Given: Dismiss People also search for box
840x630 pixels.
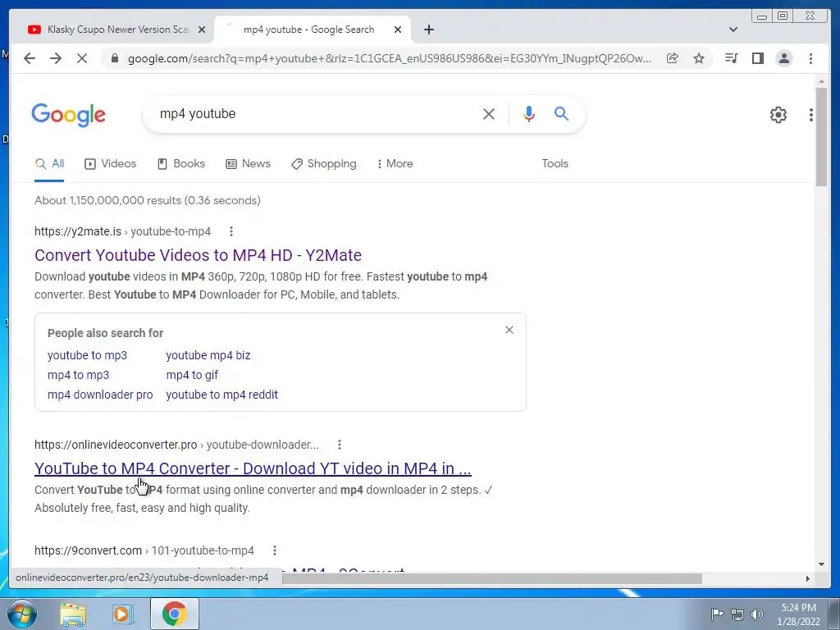Looking at the screenshot, I should tap(509, 330).
